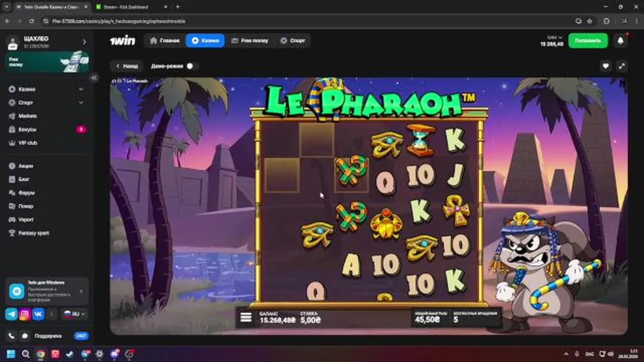Bookmark this page with the star icon

(590, 21)
